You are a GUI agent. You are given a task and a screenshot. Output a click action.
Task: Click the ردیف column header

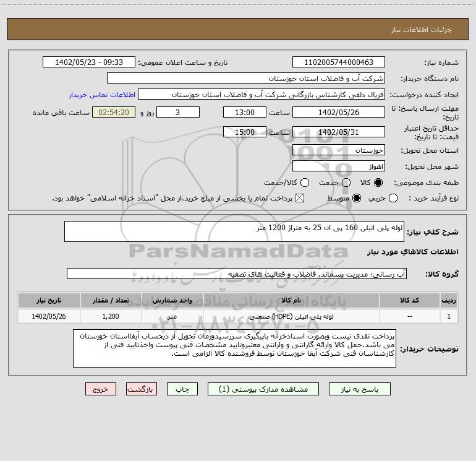[x=449, y=301]
